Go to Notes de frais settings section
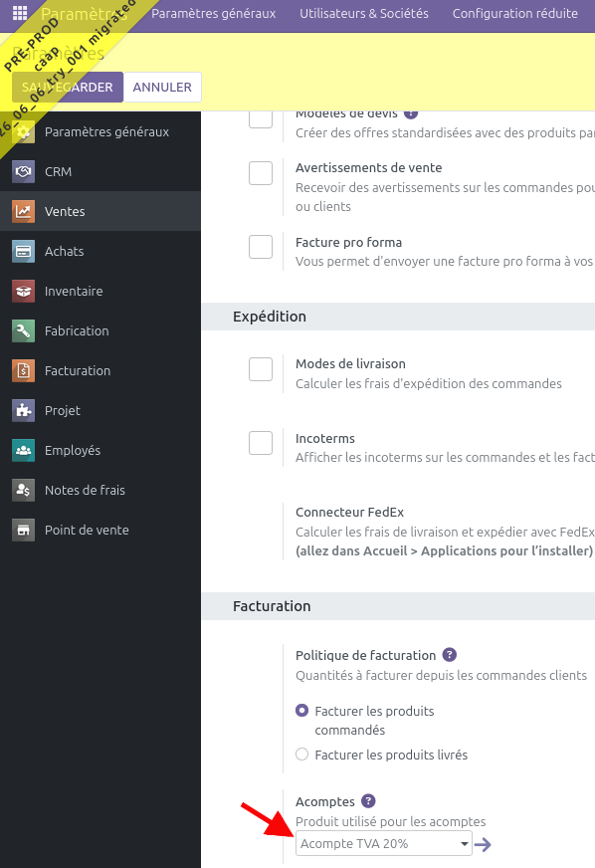 click(100, 491)
